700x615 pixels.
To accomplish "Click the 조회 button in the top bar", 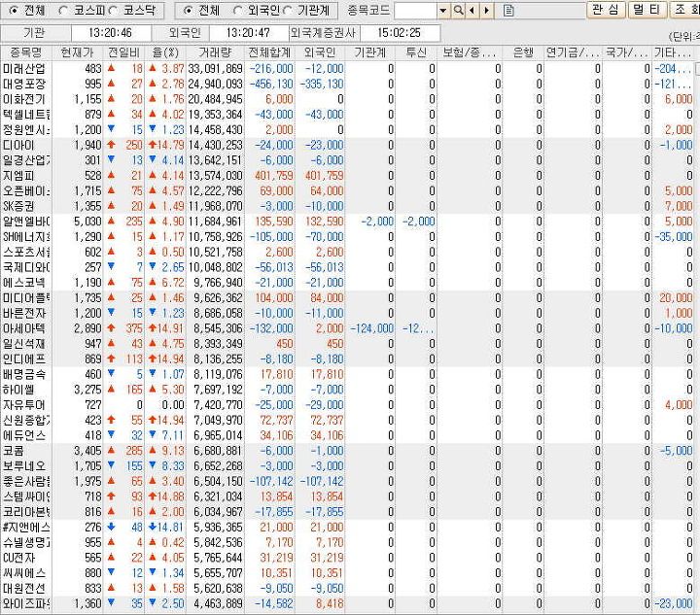I will tap(685, 10).
